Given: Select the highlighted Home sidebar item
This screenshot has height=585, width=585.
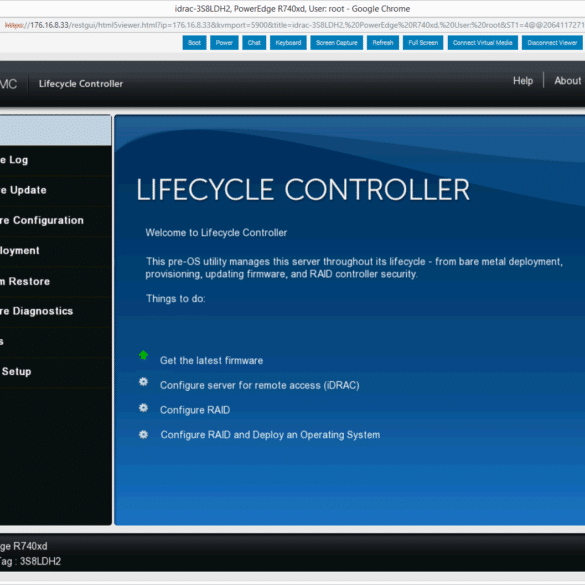Looking at the screenshot, I should (x=55, y=130).
